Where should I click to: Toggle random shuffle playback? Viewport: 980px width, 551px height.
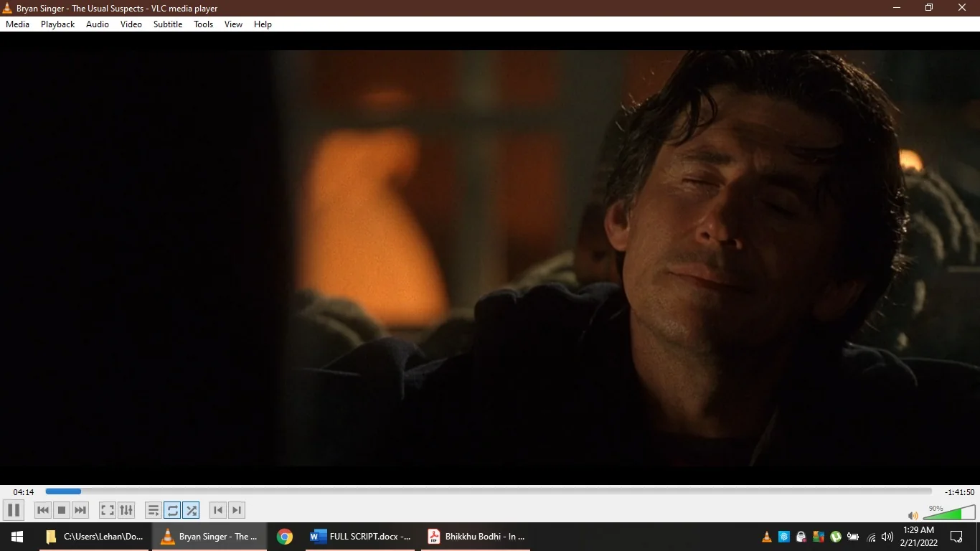click(191, 510)
